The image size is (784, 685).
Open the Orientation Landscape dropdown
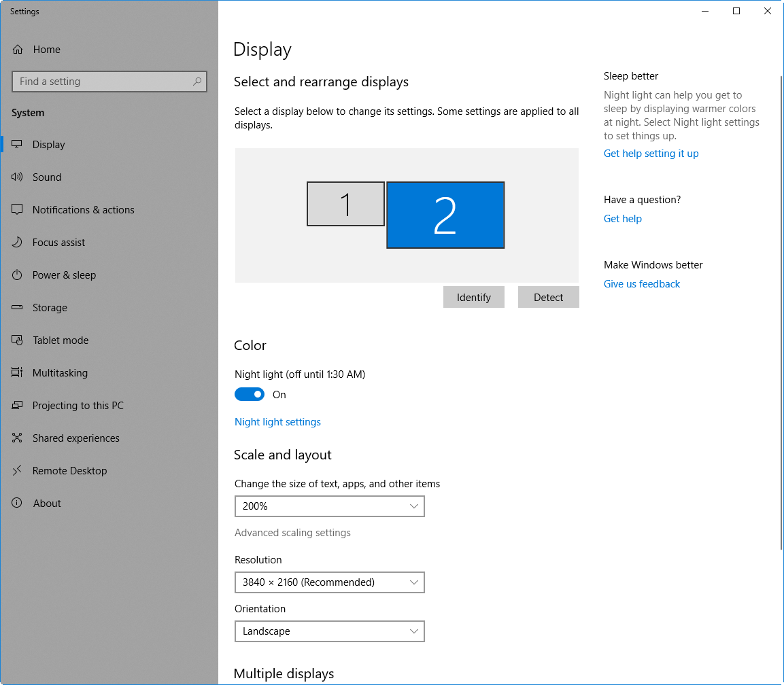(x=329, y=631)
